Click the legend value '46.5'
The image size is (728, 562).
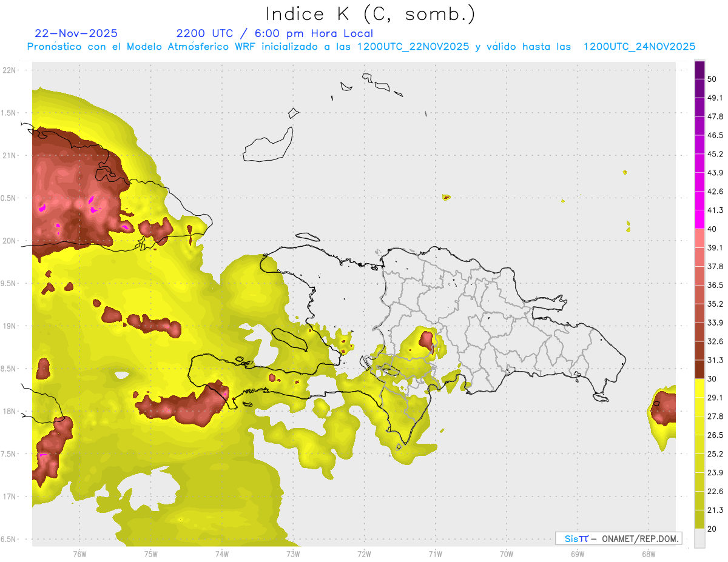tap(715, 135)
